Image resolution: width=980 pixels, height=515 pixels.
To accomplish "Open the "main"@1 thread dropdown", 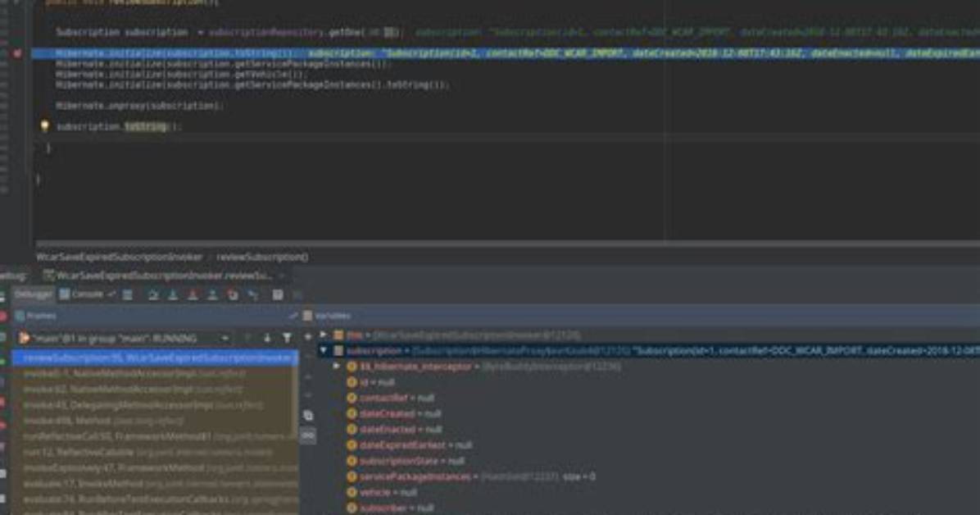I will (124, 338).
